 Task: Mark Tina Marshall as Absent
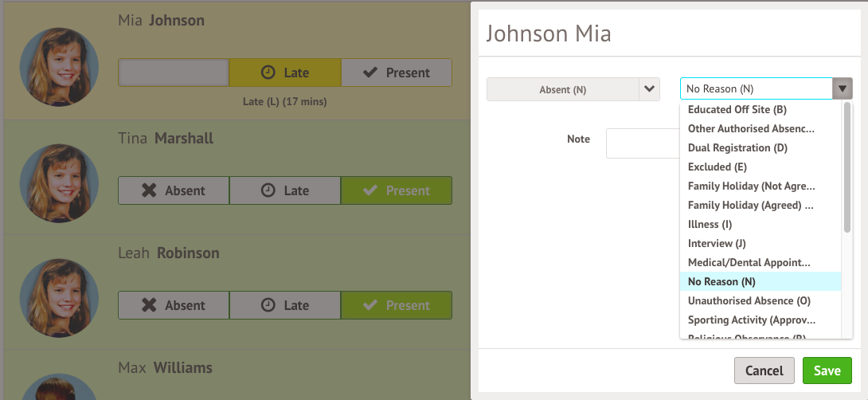coord(174,190)
